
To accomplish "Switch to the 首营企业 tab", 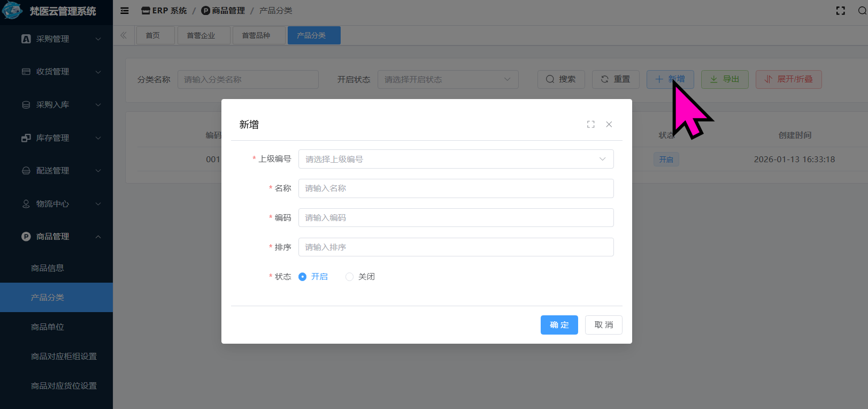I will (x=201, y=35).
